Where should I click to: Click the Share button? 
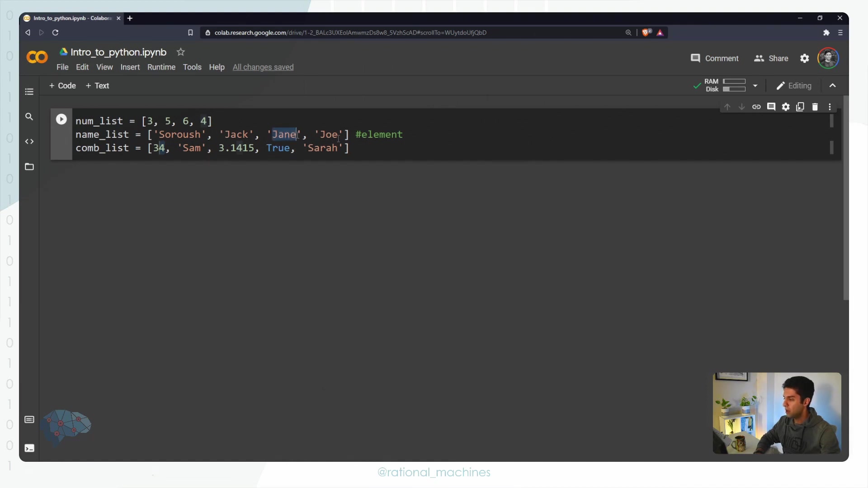[771, 59]
